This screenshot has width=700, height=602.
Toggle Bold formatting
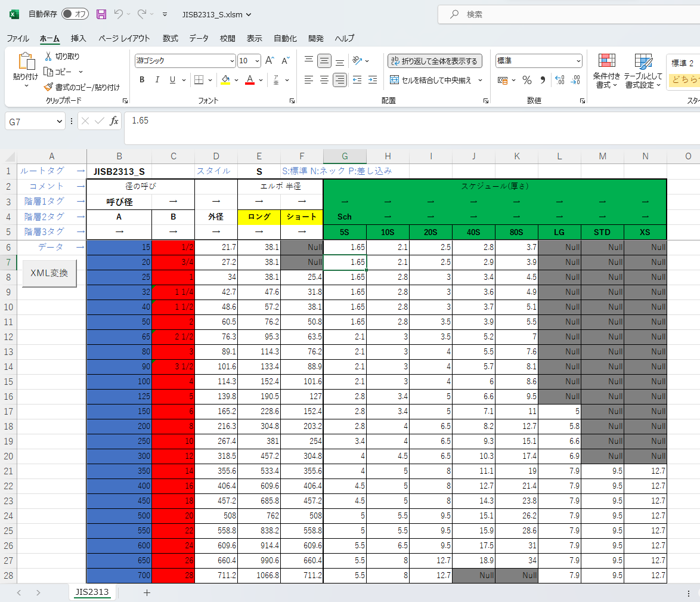[142, 80]
